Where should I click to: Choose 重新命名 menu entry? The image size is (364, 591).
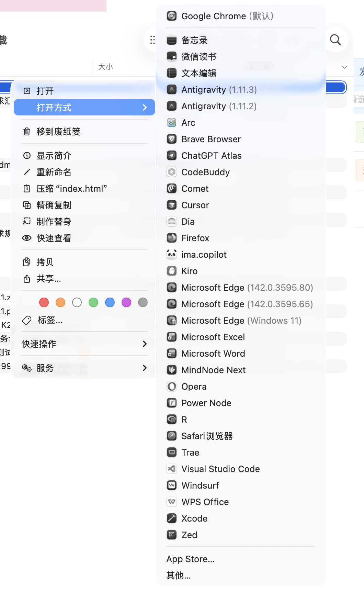pyautogui.click(x=84, y=172)
